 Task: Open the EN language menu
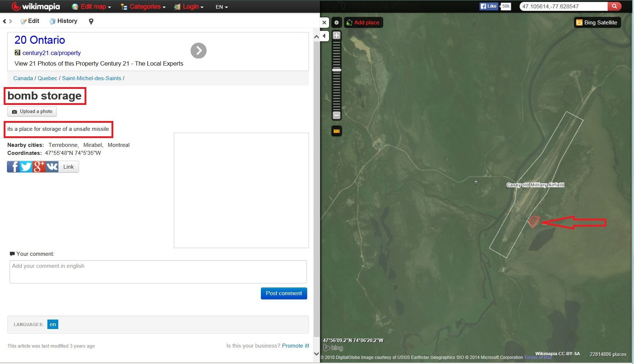222,7
